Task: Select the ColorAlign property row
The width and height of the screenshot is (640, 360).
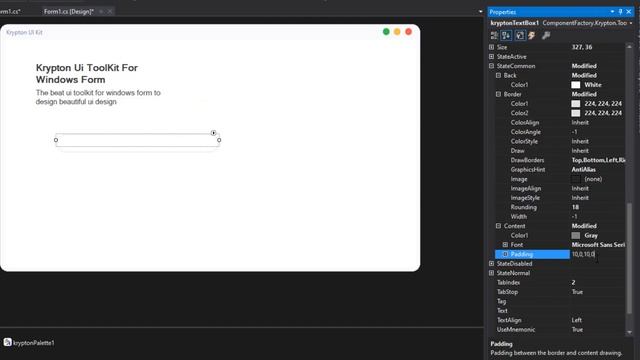Action: coord(559,122)
